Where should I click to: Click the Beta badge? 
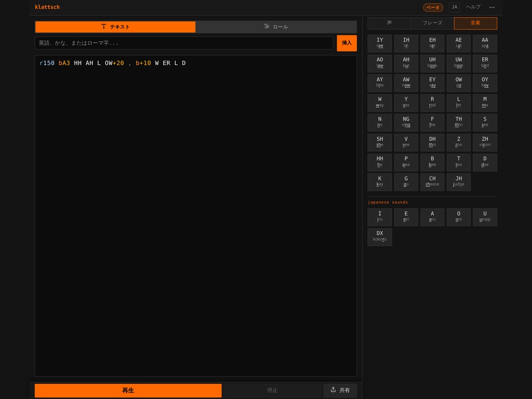click(x=433, y=7)
